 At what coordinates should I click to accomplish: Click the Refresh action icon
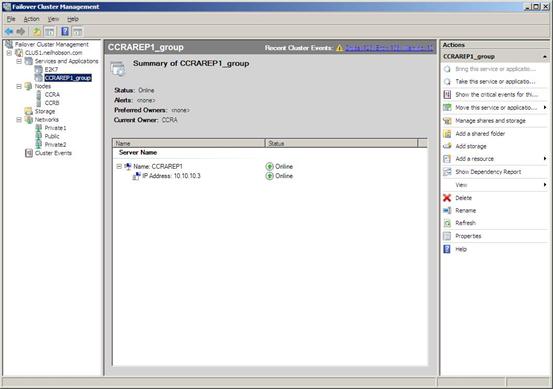click(x=447, y=223)
